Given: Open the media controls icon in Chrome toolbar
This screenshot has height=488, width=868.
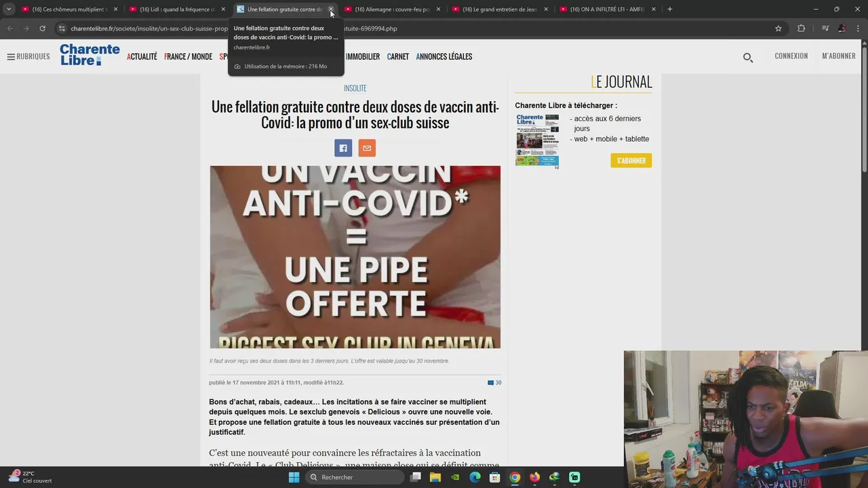Looking at the screenshot, I should 825,28.
